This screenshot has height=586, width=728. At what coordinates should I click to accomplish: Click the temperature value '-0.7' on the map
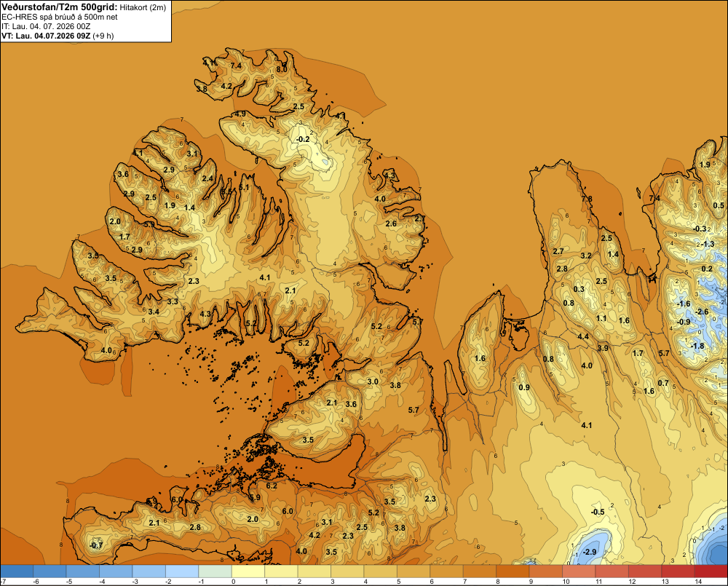coord(95,545)
